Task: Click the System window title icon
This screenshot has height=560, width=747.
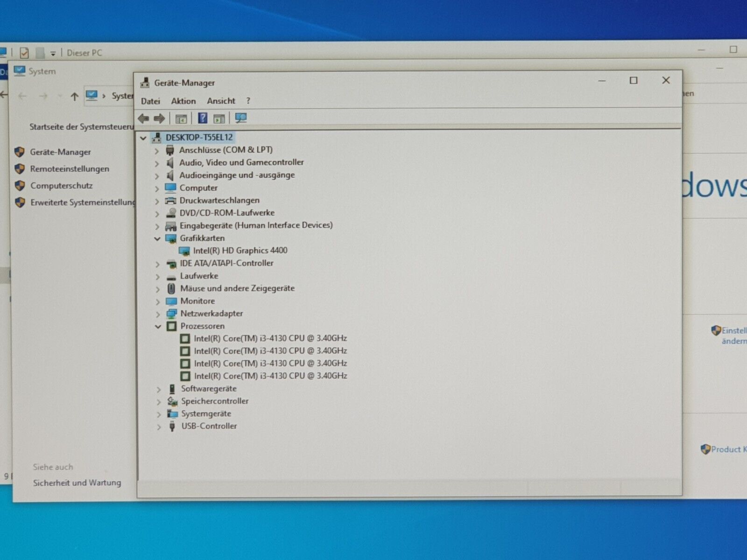Action: coord(20,71)
